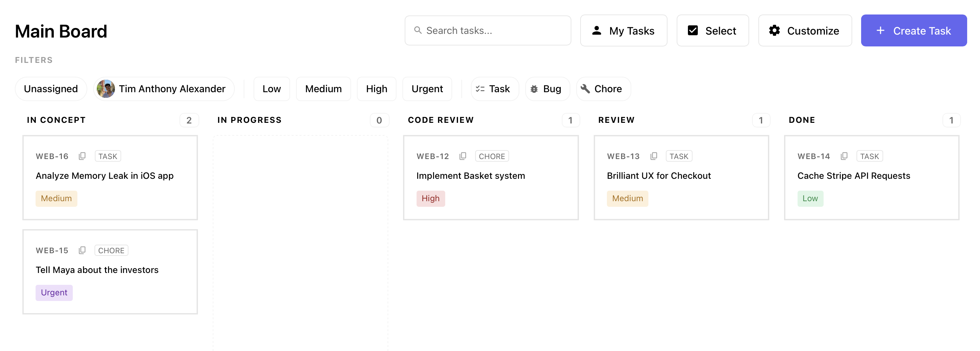Click into the Search tasks field
The image size is (980, 351).
[495, 30]
